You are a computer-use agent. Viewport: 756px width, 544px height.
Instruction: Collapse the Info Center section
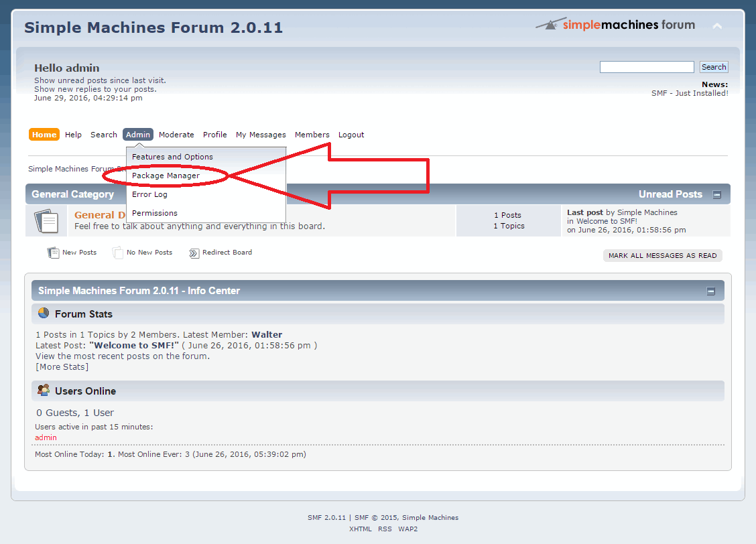coord(711,290)
